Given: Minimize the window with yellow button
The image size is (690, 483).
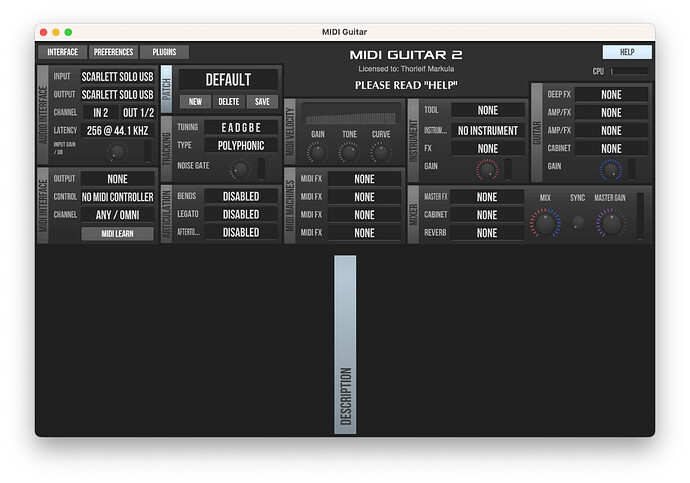Looking at the screenshot, I should click(56, 32).
